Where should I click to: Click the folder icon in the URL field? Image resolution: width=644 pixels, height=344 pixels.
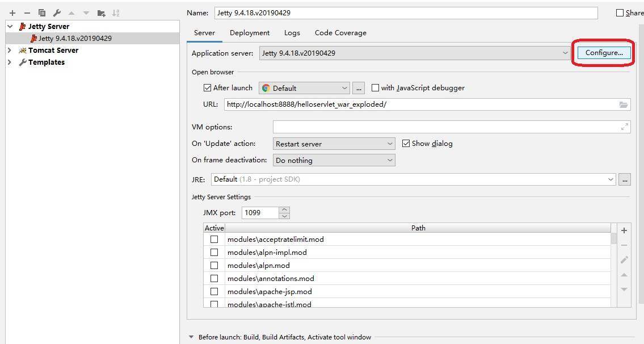(624, 104)
